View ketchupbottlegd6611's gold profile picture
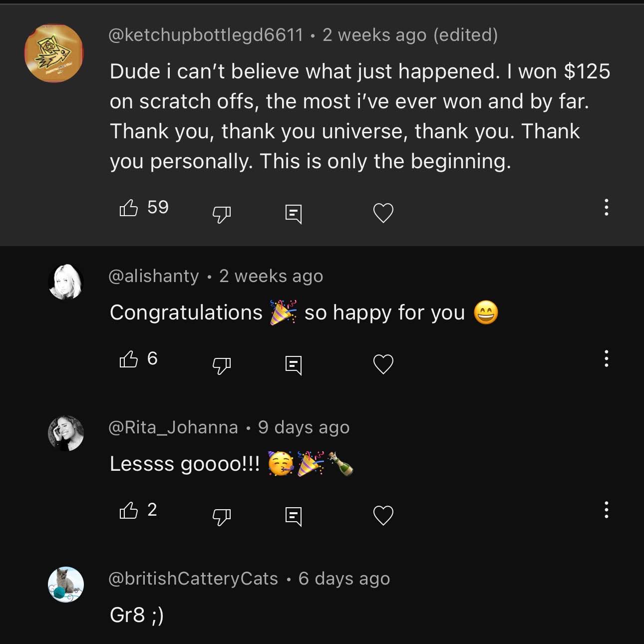 coord(54,53)
